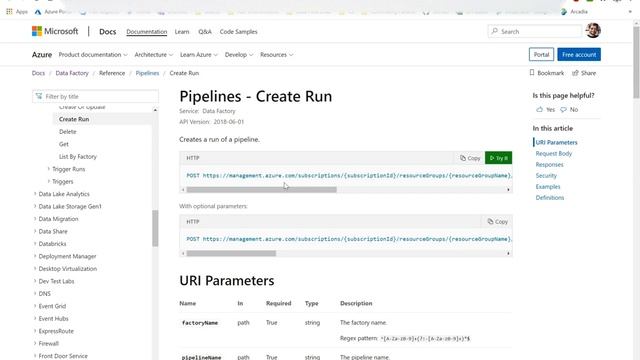This screenshot has height=360, width=640.
Task: Click Pipelines breadcrumb
Action: pos(147,73)
